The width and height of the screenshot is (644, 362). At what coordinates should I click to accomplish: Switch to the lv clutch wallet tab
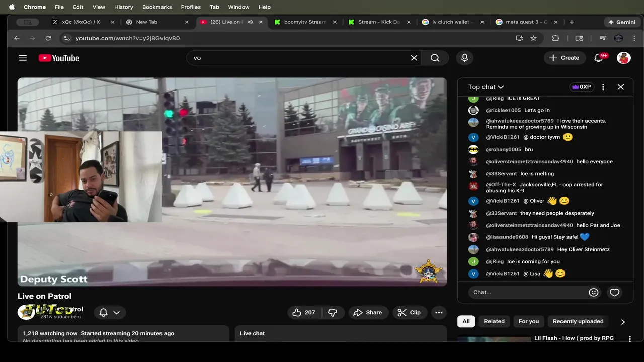[x=452, y=22]
